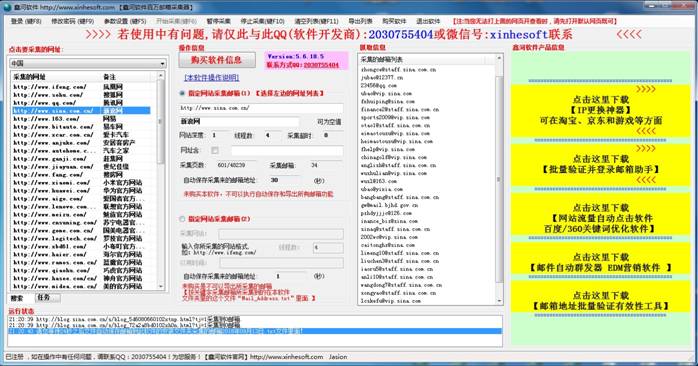Viewport: 698px width, 366px height.
Task: Click down arrow of website list scrollbar
Action: point(161,287)
